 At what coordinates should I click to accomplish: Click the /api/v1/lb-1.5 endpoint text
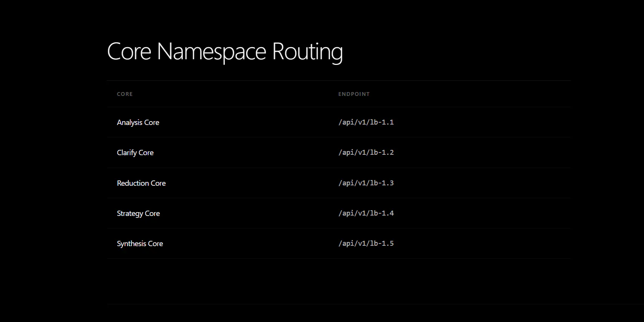[366, 243]
